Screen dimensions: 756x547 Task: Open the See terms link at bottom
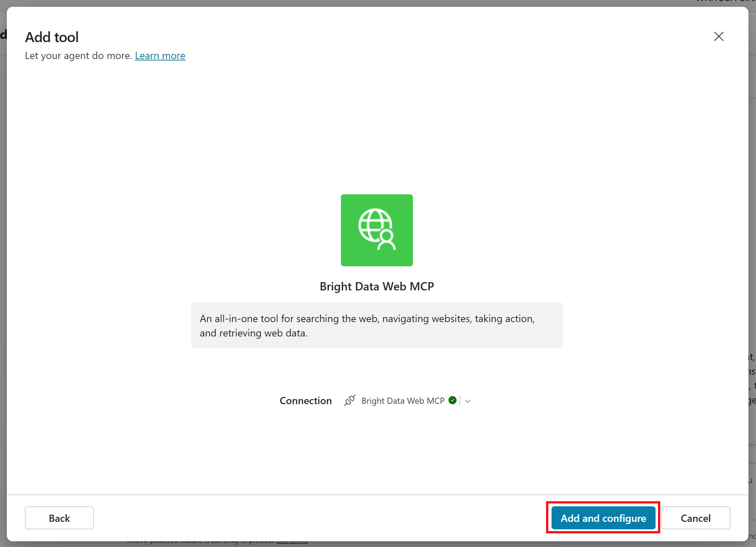[292, 540]
